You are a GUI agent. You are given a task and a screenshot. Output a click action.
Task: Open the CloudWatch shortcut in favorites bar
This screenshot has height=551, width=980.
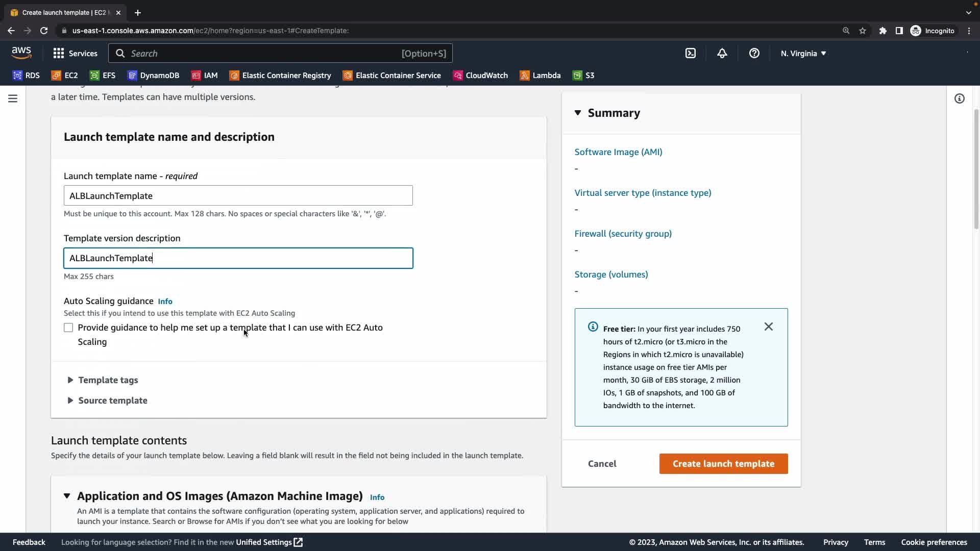(x=480, y=76)
